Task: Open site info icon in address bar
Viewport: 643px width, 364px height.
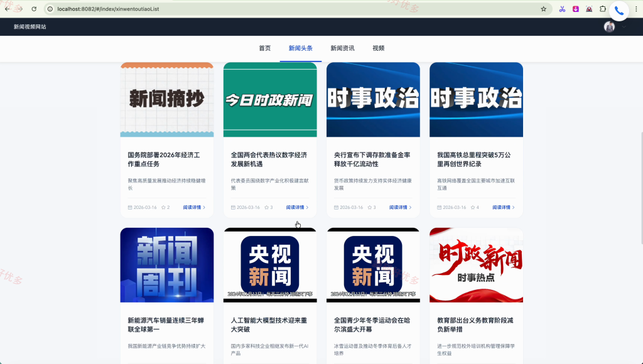Action: click(x=50, y=9)
